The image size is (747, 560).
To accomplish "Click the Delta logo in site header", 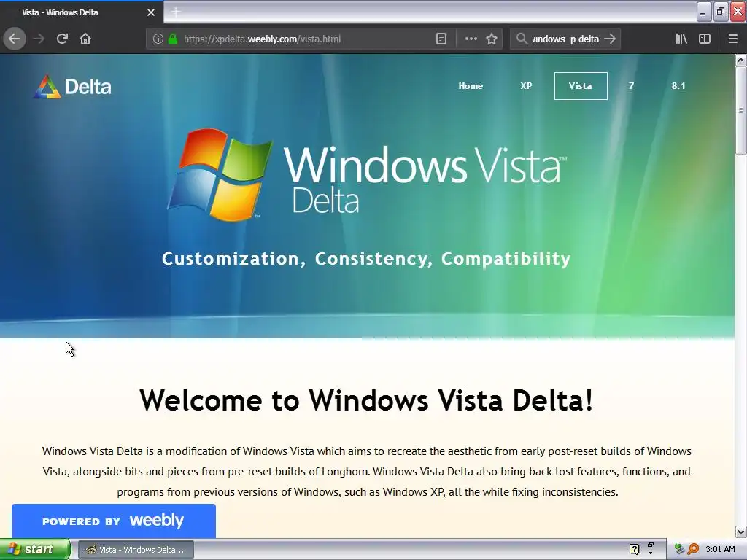I will [72, 87].
